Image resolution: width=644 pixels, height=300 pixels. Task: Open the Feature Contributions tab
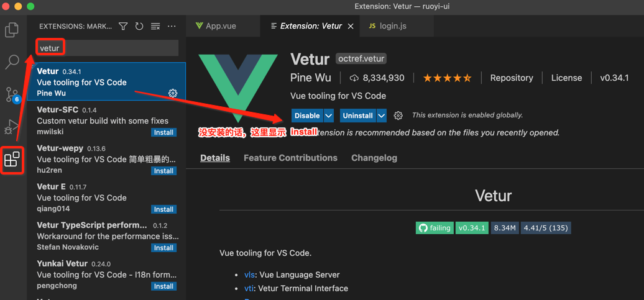290,158
